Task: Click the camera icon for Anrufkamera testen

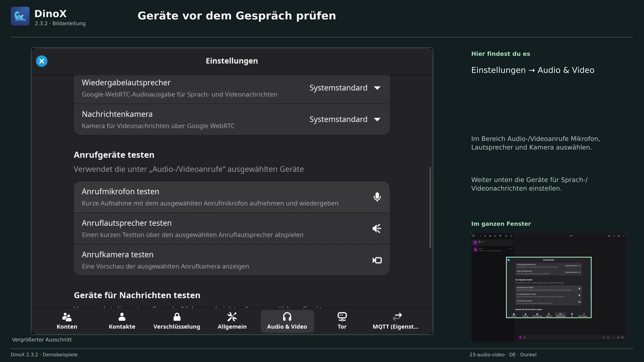Action: coord(377,260)
